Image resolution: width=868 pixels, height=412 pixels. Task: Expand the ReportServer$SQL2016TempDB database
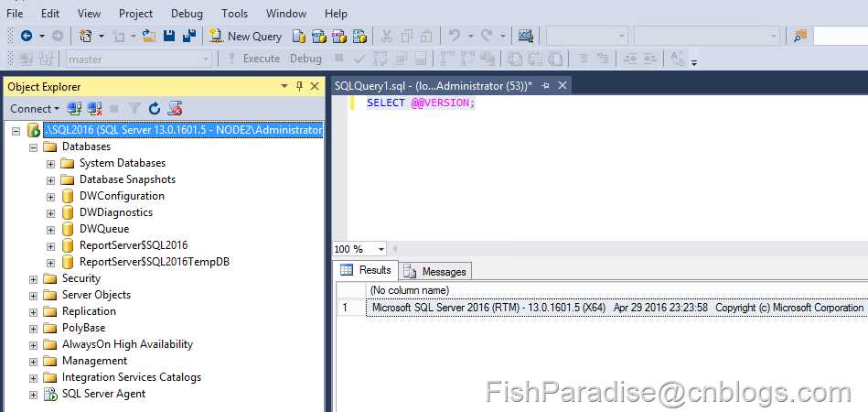click(50, 263)
